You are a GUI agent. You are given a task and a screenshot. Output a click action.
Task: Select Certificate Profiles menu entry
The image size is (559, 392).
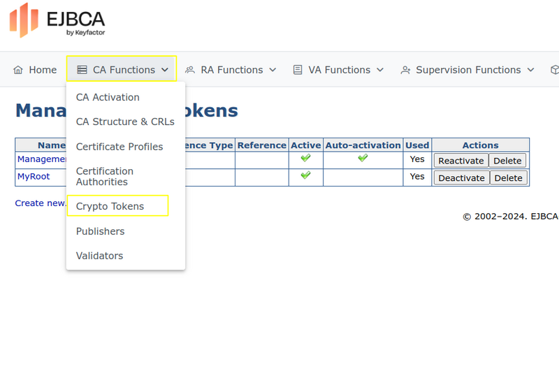pos(119,147)
